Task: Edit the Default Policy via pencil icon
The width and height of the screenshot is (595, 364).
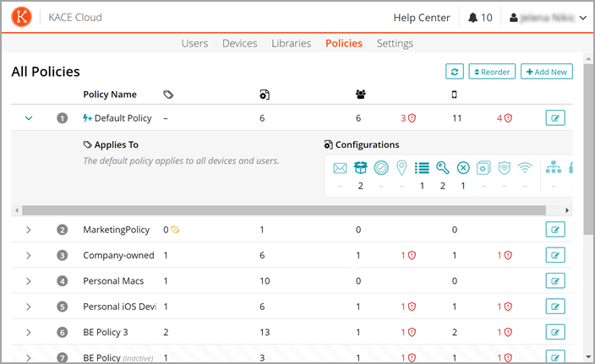Action: [x=554, y=118]
